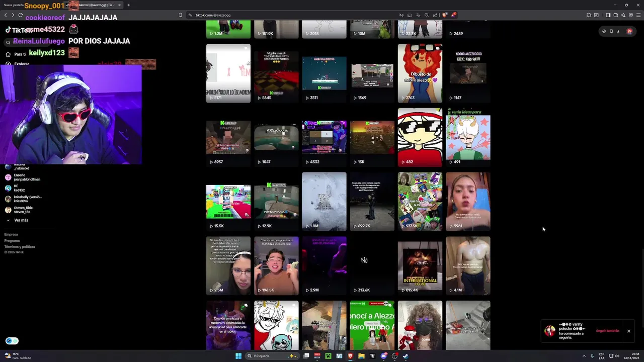Open the browser hamburger main menu
The image size is (644, 362).
click(638, 15)
